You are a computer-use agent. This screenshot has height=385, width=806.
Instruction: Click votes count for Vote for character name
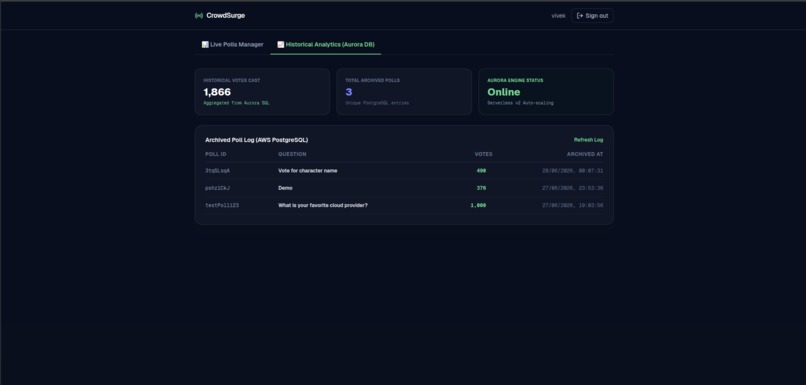(x=481, y=171)
